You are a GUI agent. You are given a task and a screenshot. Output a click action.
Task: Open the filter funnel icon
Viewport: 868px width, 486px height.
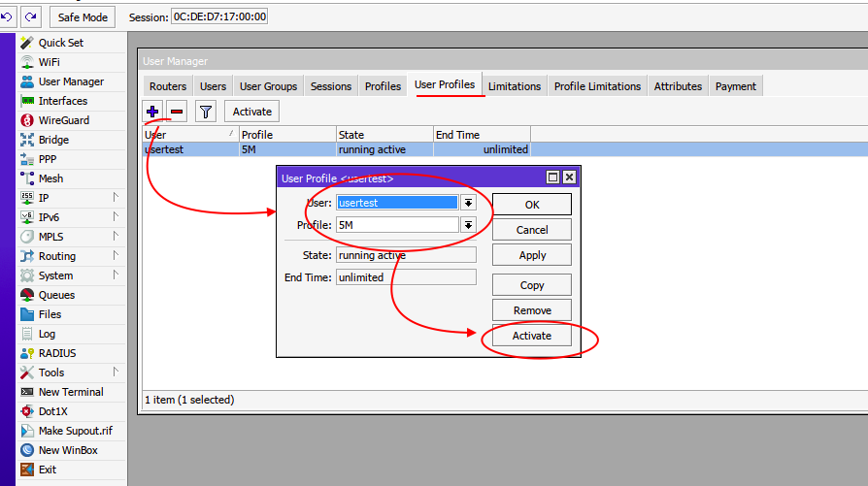[206, 112]
